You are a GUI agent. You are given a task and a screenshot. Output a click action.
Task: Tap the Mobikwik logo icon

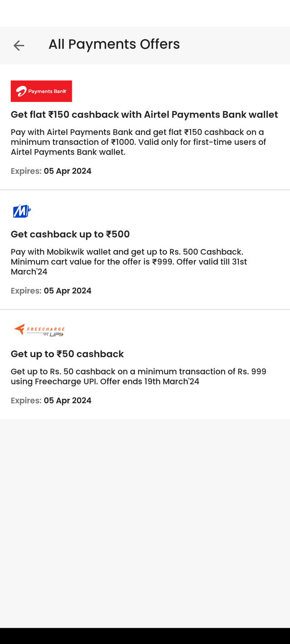click(21, 211)
